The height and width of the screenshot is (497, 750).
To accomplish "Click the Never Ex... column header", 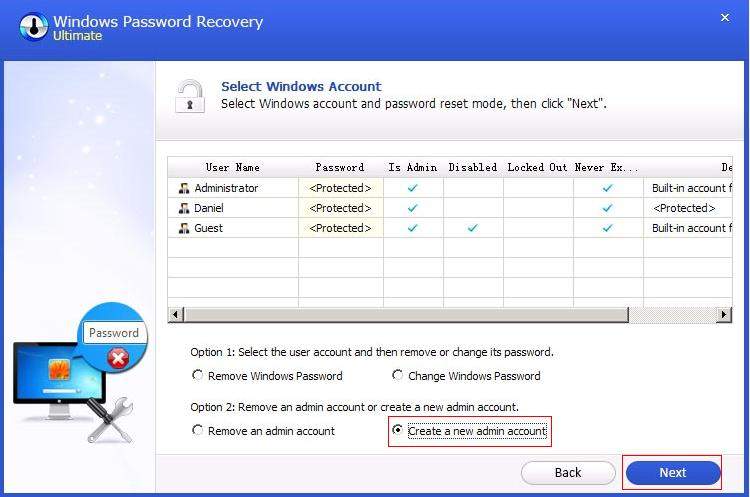I will coord(608,167).
